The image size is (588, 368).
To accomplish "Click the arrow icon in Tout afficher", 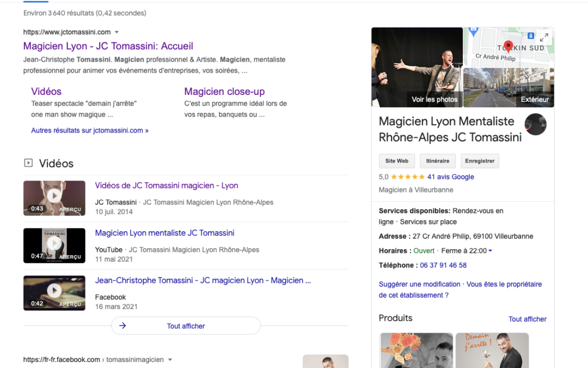I will 122,326.
